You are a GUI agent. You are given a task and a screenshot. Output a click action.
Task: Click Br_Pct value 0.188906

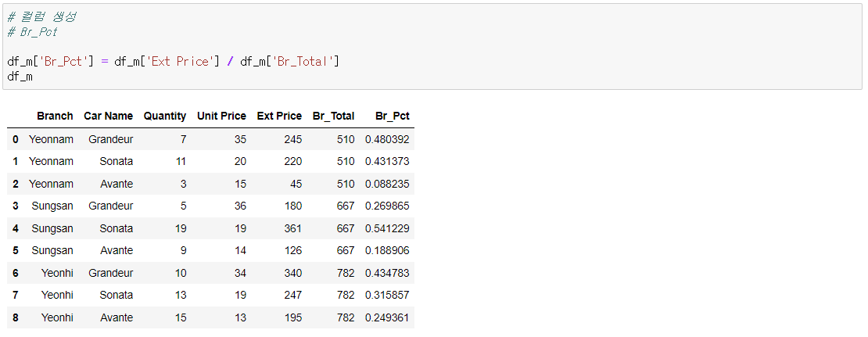tap(388, 251)
